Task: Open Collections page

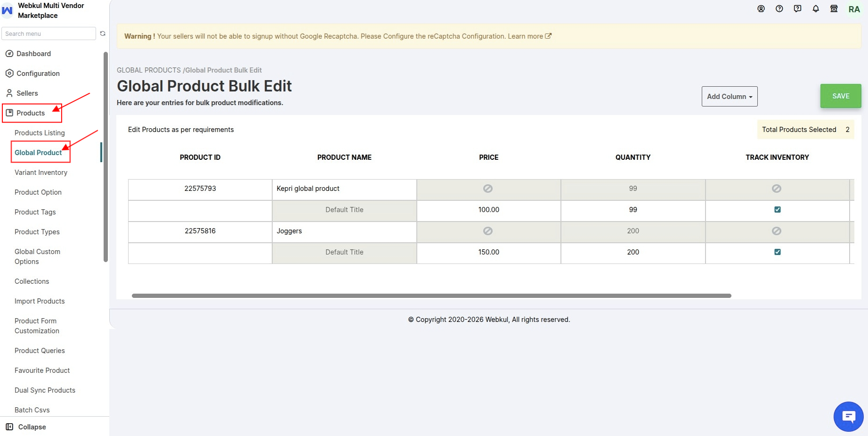Action: pyautogui.click(x=32, y=281)
